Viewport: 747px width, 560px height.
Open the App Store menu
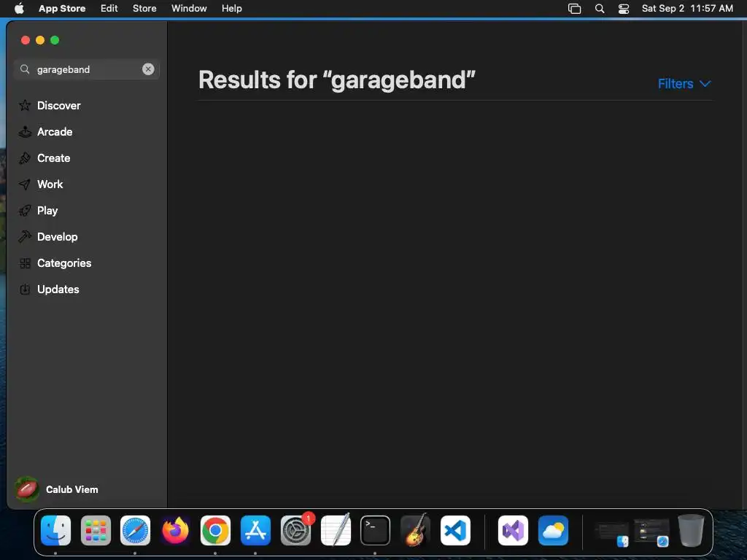tap(62, 8)
